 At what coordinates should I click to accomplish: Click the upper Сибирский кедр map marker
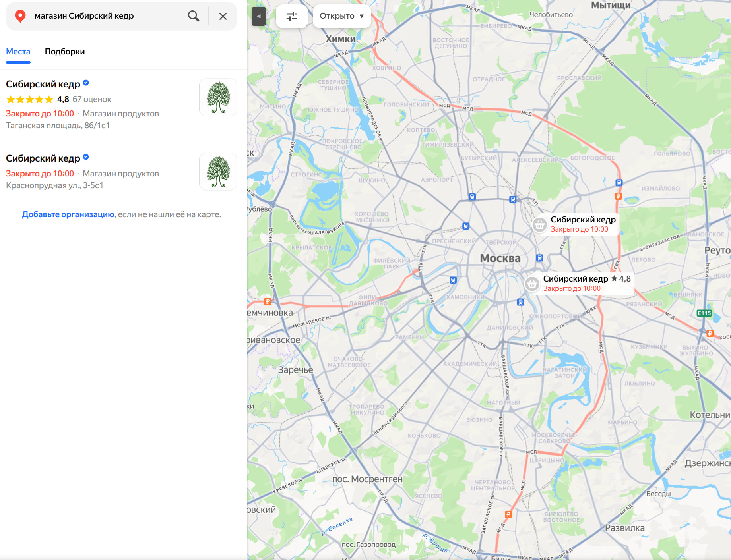(539, 225)
